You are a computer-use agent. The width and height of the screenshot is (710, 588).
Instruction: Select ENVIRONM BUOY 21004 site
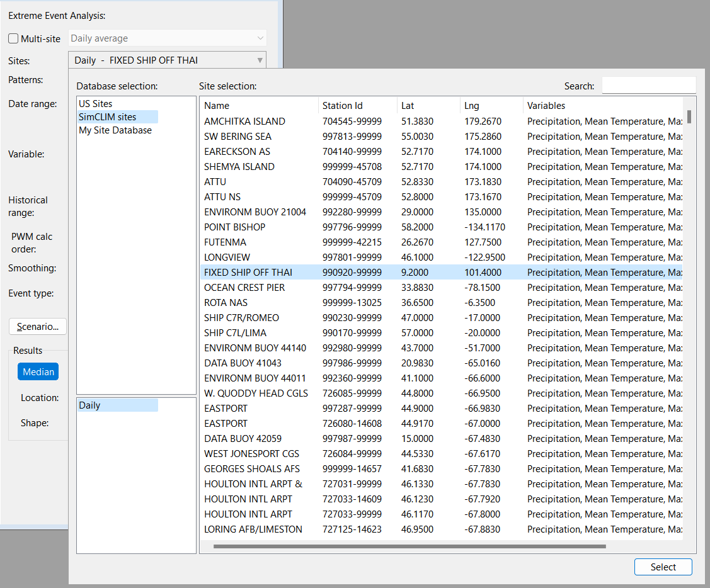pos(442,212)
